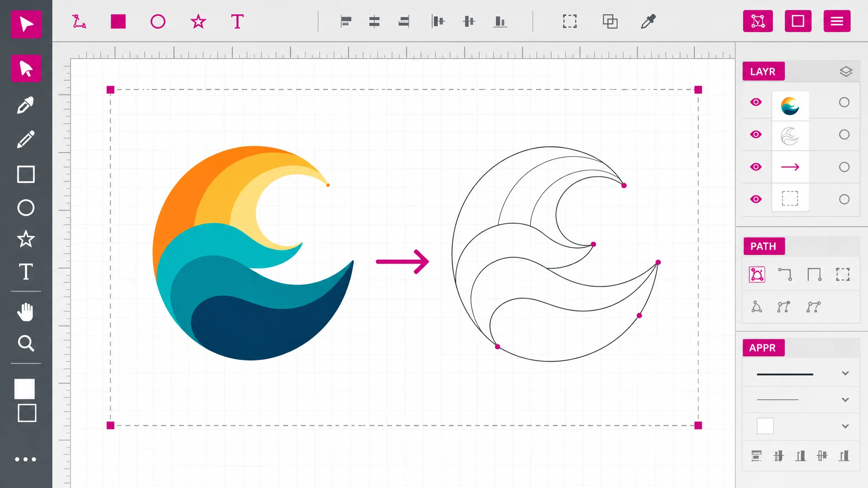Hide the dashed rectangle layer
Image resolution: width=868 pixels, height=488 pixels.
[x=756, y=199]
